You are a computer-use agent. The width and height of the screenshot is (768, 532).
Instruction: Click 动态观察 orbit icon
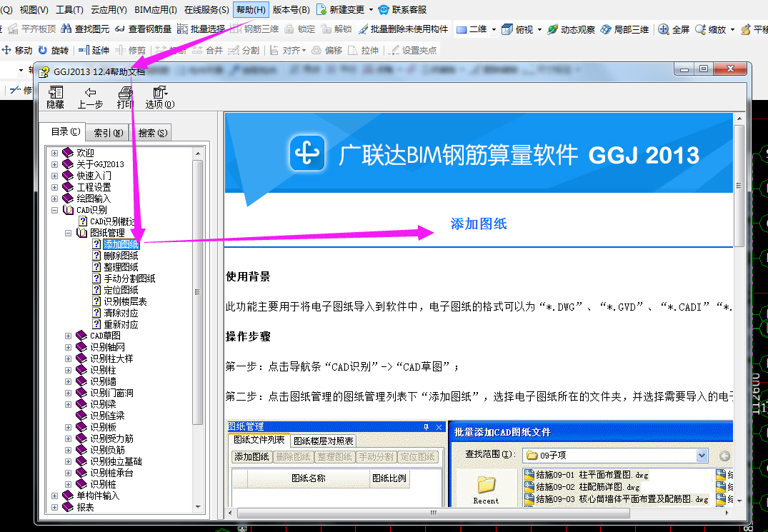(x=552, y=29)
